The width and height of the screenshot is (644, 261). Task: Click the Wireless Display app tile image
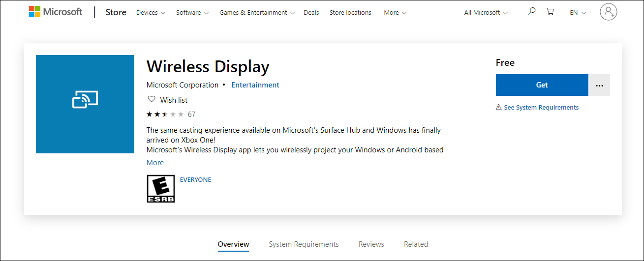[x=85, y=104]
